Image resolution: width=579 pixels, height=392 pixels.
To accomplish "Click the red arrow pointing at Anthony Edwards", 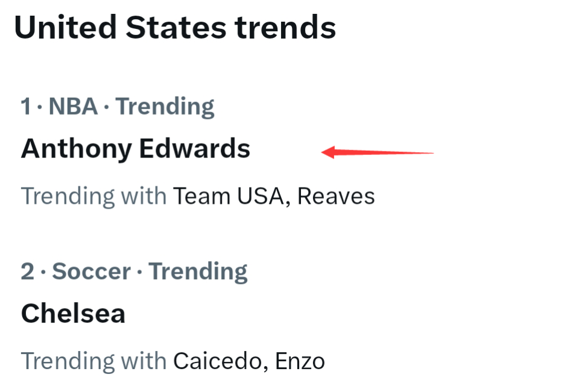I will coord(377,152).
